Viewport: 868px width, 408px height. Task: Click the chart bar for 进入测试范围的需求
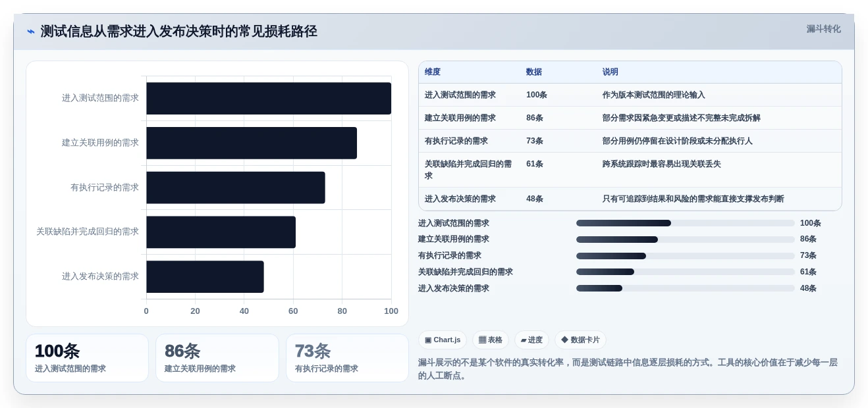coord(269,98)
